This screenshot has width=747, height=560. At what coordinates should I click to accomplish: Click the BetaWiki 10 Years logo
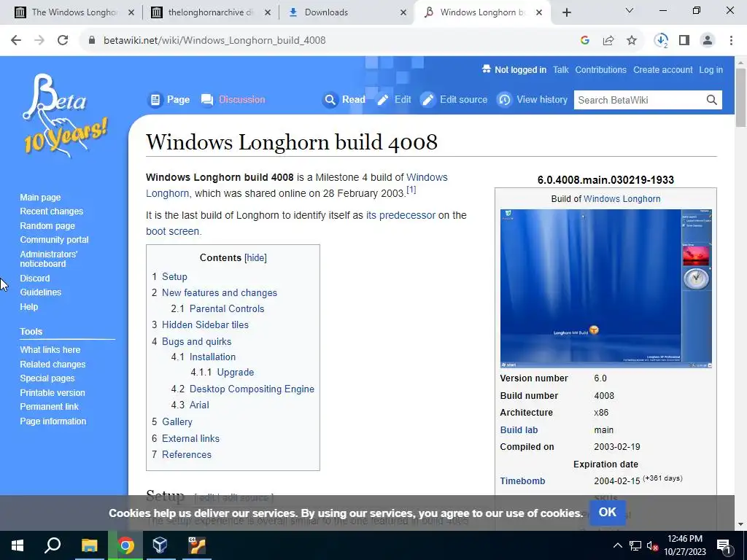(64, 116)
